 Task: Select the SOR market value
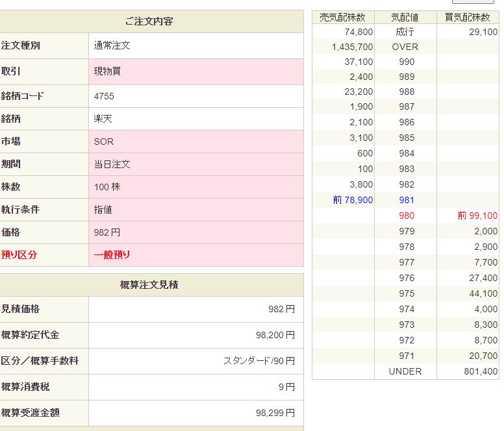click(x=103, y=142)
